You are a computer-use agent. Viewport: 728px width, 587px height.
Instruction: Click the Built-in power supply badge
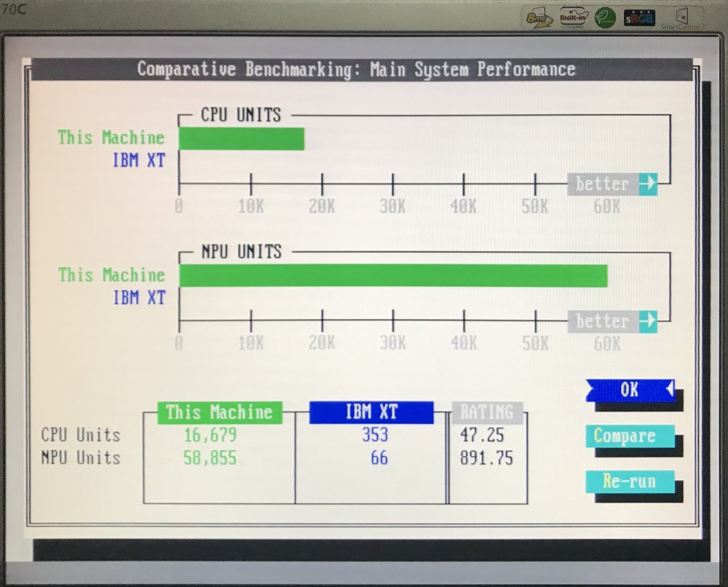tap(574, 17)
